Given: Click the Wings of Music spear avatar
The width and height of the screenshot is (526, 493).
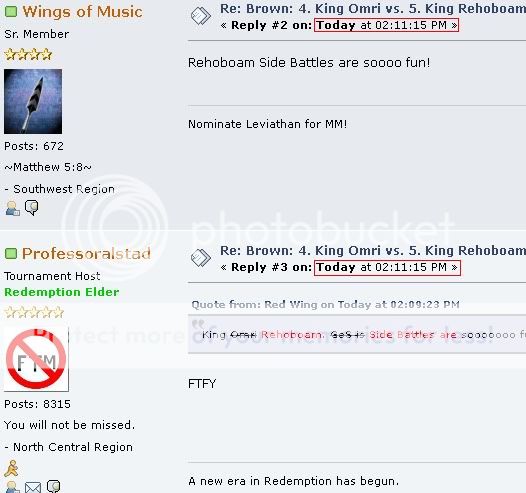Looking at the screenshot, I should point(33,101).
